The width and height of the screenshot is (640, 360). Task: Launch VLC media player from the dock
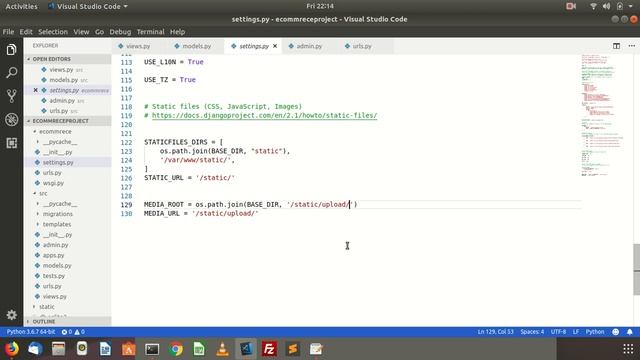point(222,349)
